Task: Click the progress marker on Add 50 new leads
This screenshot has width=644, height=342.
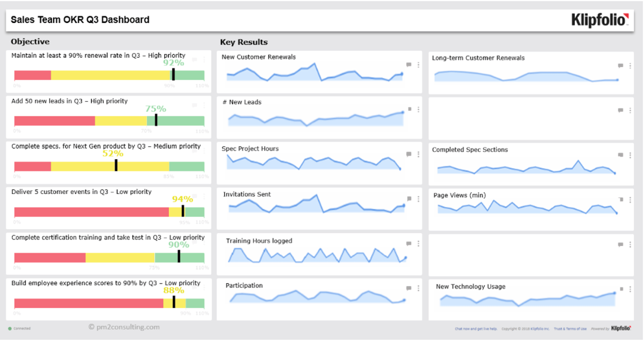Action: [x=156, y=120]
